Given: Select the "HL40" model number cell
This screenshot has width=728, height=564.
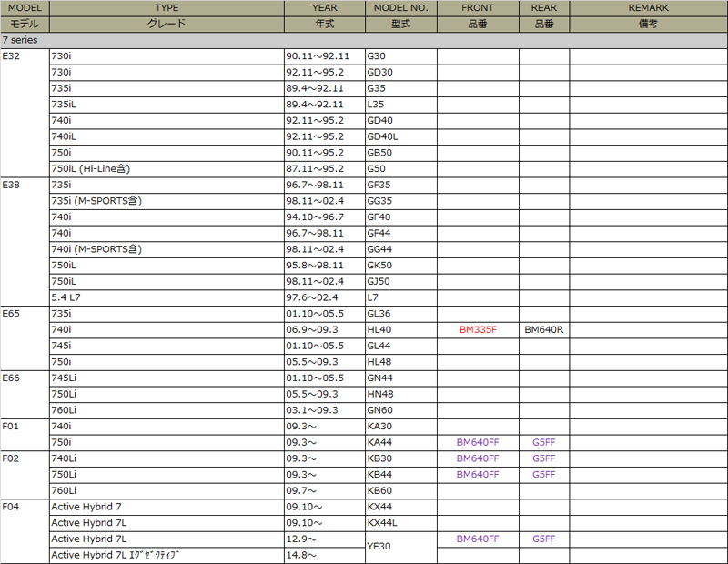Looking at the screenshot, I should pos(401,329).
